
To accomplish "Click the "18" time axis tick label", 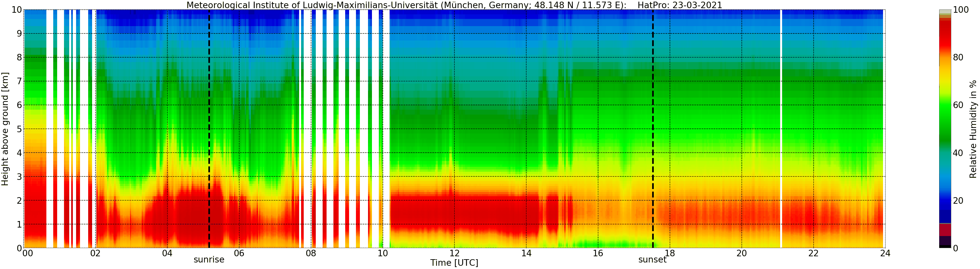I will (x=669, y=253).
